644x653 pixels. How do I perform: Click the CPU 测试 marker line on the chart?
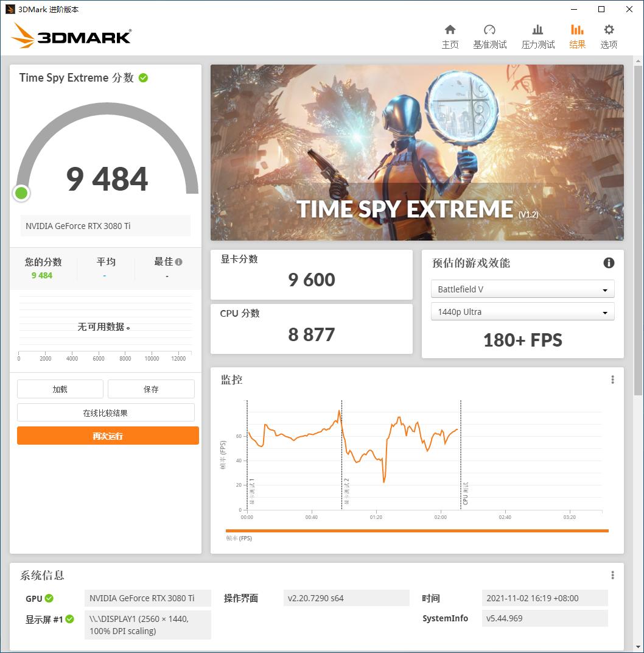tap(461, 455)
